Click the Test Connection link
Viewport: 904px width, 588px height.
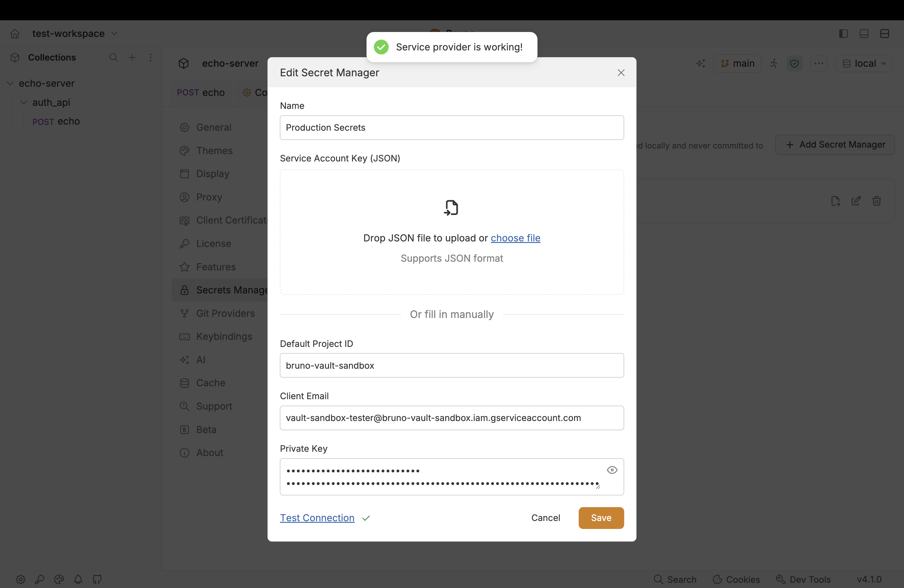pyautogui.click(x=317, y=518)
